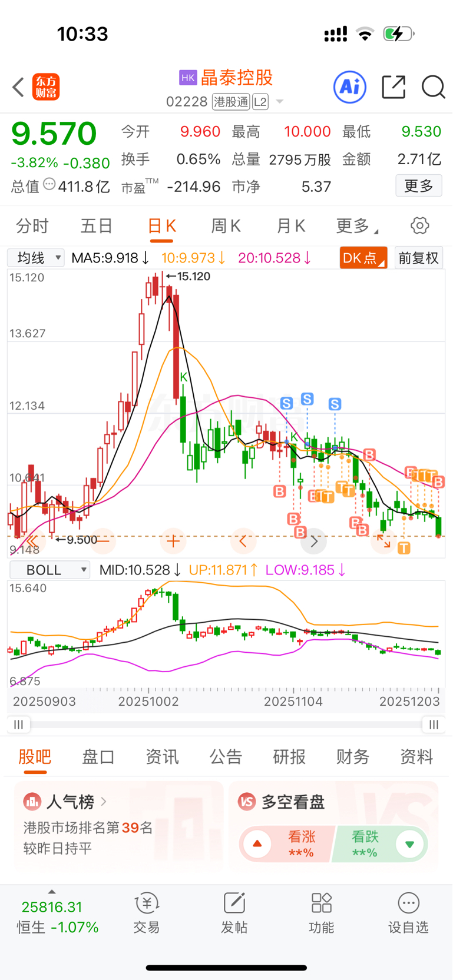Image resolution: width=453 pixels, height=980 pixels.
Task: Open the 股吧 tab
Action: coord(35,756)
